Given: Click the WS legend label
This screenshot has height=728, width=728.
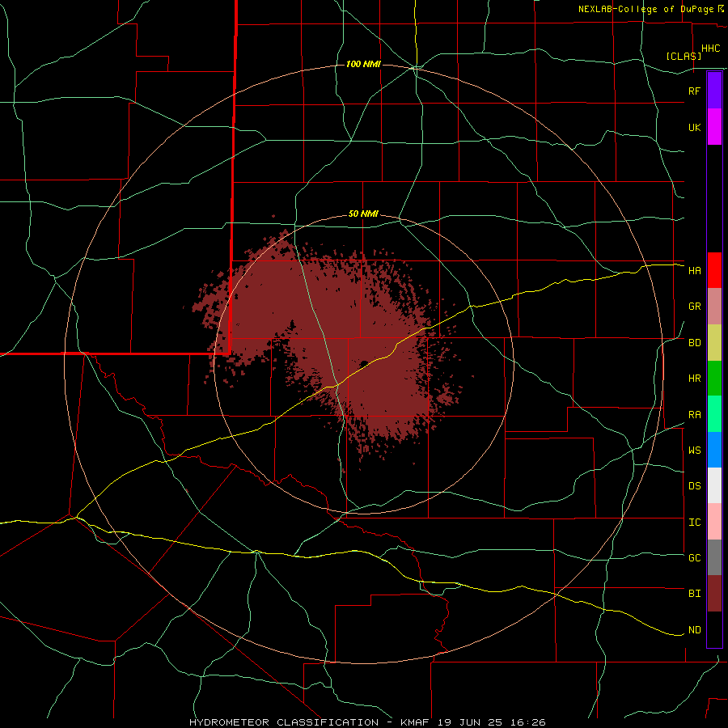Looking at the screenshot, I should point(694,450).
